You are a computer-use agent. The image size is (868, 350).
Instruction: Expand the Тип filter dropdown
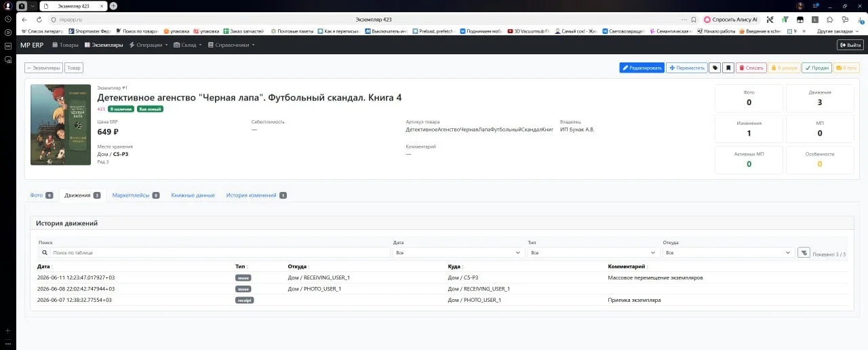(x=592, y=252)
